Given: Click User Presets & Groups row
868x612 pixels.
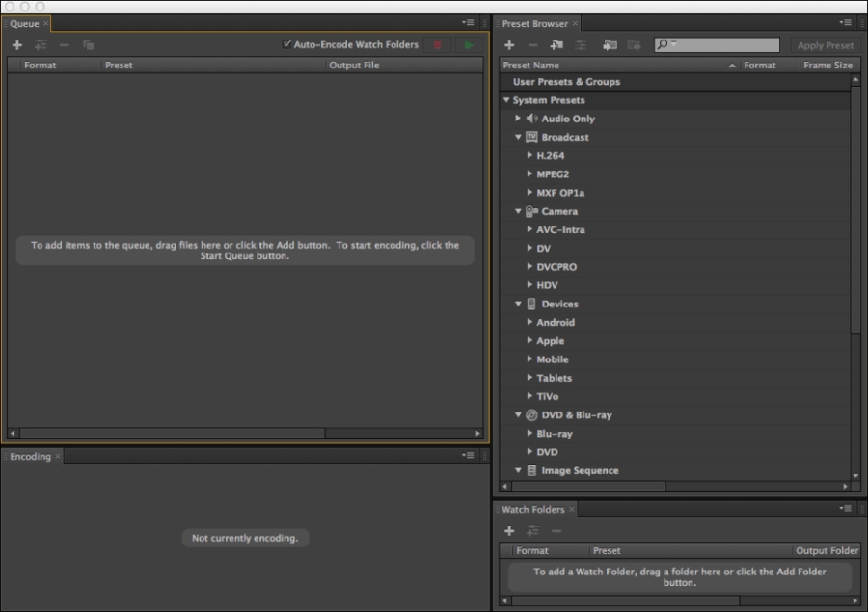Looking at the screenshot, I should click(x=674, y=81).
